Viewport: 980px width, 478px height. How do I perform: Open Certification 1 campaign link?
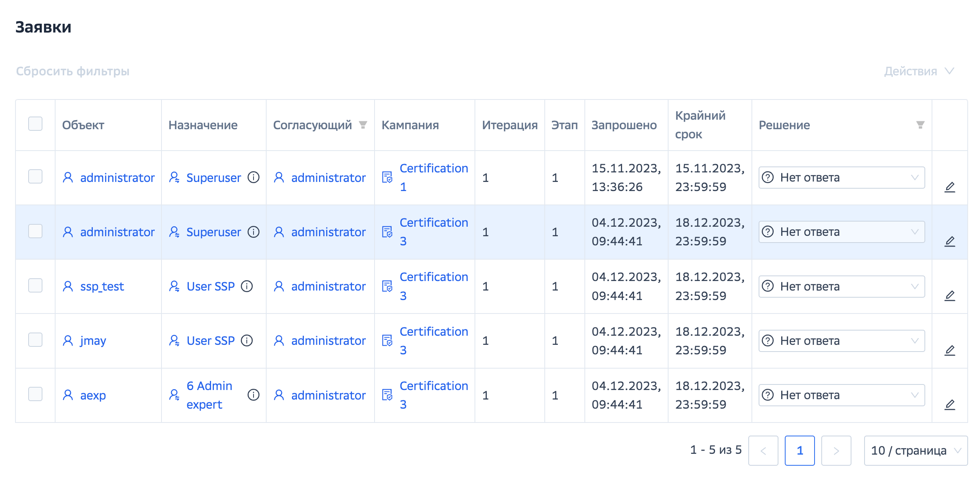click(434, 177)
